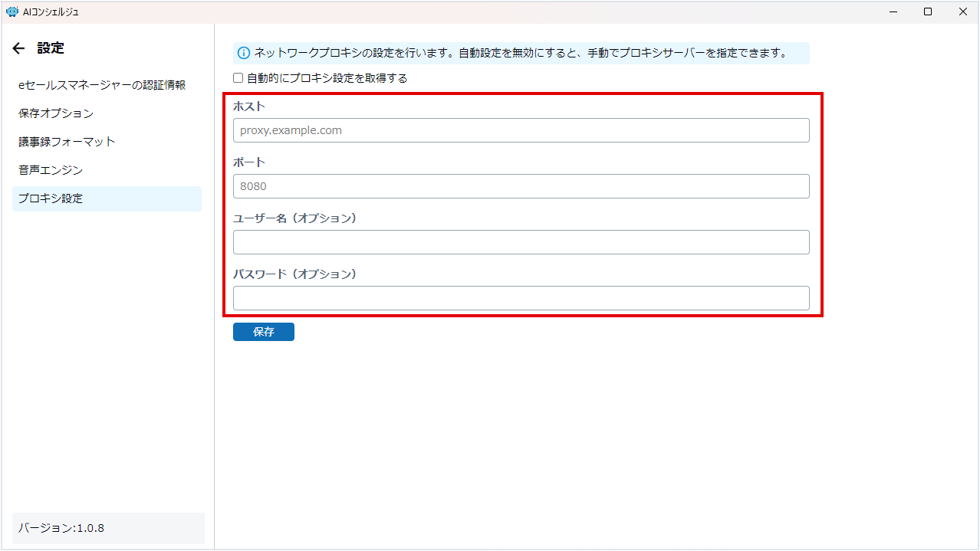Open eセールスマネージャーの認証情報 settings

[x=102, y=85]
